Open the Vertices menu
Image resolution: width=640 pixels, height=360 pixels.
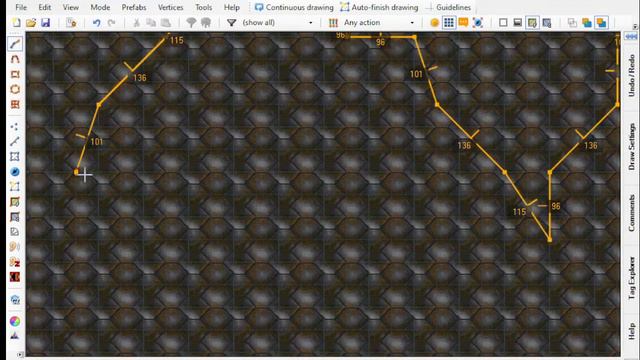(x=171, y=7)
